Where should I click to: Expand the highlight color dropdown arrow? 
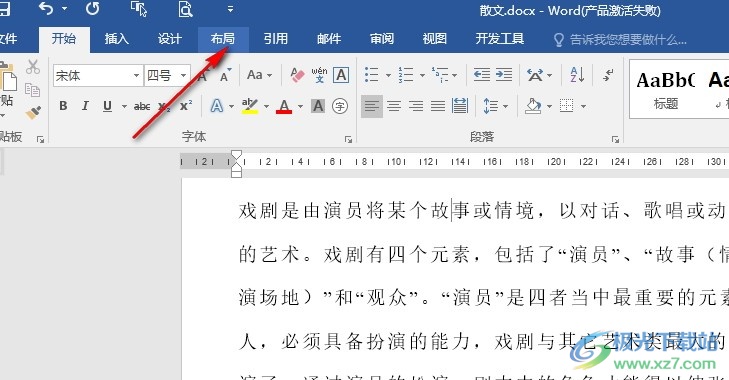tap(266, 107)
